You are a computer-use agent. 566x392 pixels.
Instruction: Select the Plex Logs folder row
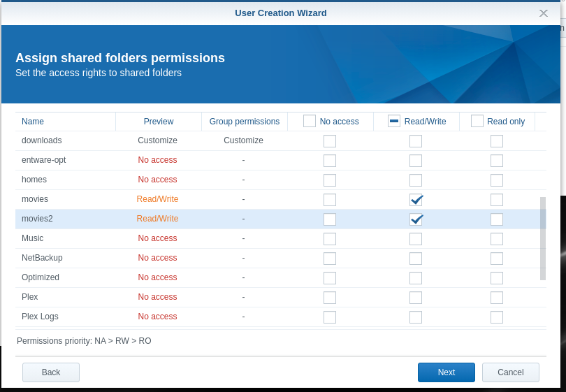point(41,317)
